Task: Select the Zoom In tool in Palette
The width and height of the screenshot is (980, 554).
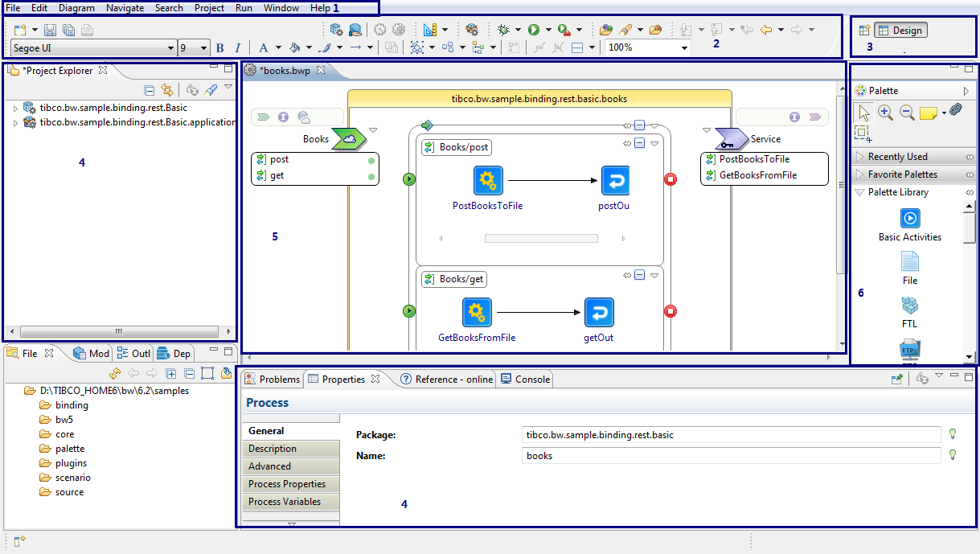Action: (x=885, y=113)
